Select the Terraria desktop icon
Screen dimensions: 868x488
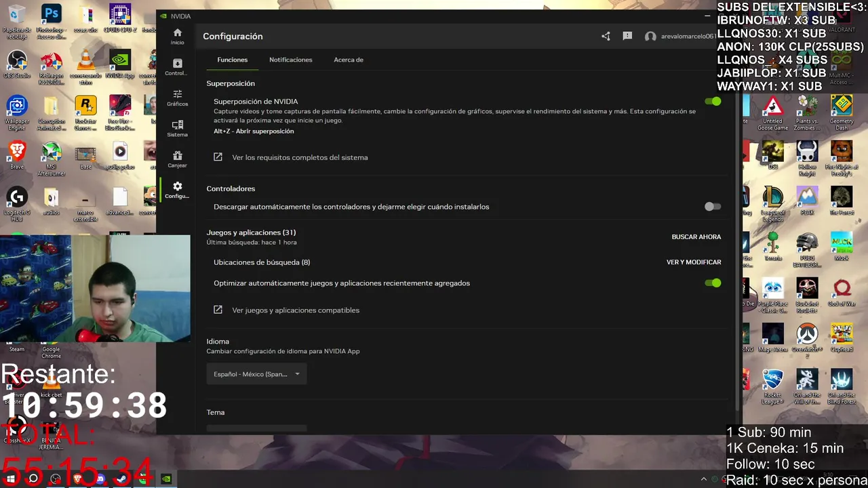(x=772, y=245)
